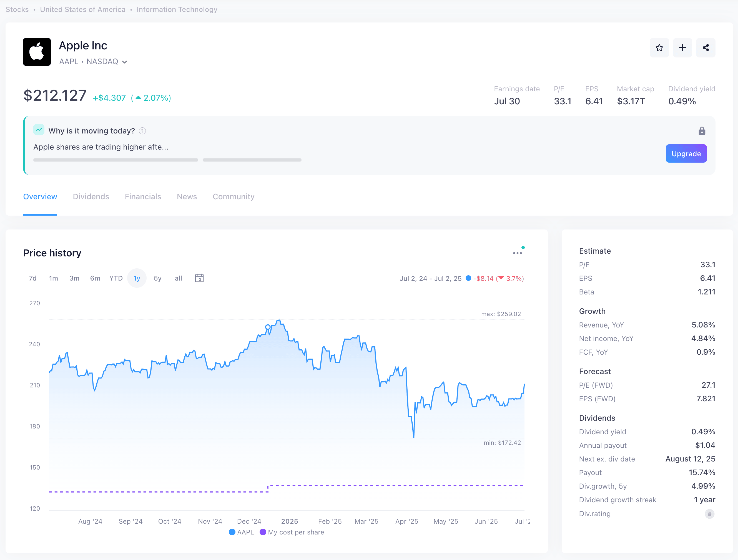Toggle AAPL series in chart legend
This screenshot has height=560, width=738.
click(x=242, y=532)
